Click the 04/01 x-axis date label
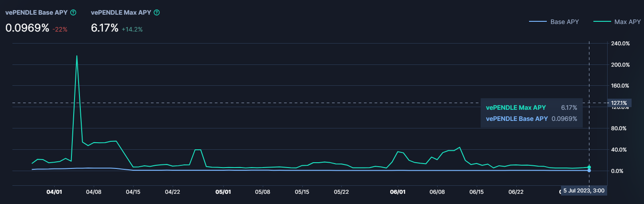 point(54,192)
